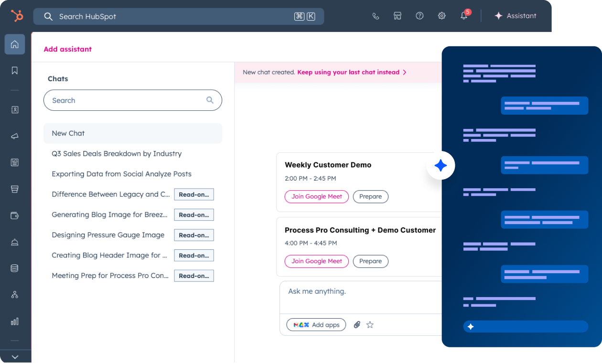Click the star icon in chat input
The width and height of the screenshot is (602, 364).
(370, 325)
